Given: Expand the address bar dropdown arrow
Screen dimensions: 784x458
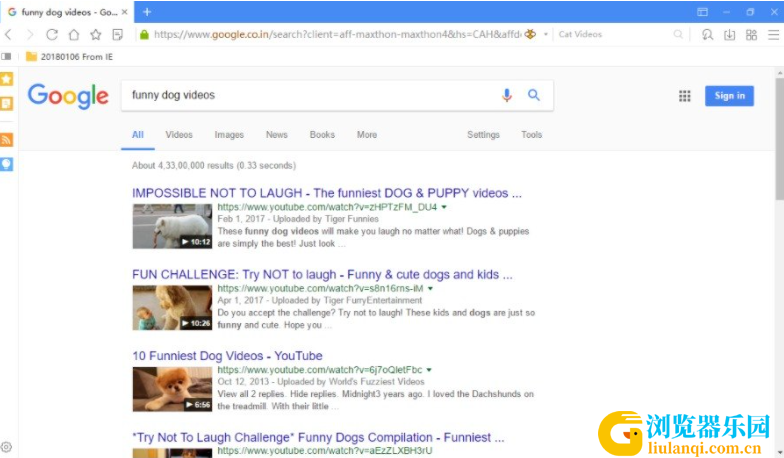Looking at the screenshot, I should point(546,34).
